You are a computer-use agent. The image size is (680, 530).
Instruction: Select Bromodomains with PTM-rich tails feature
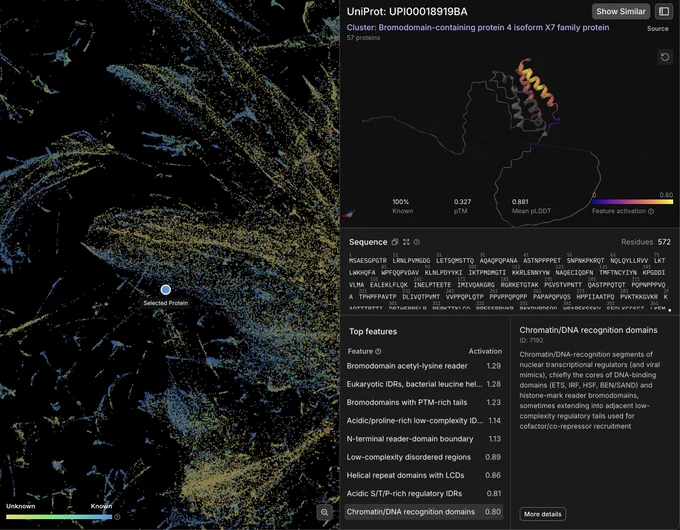click(424, 402)
